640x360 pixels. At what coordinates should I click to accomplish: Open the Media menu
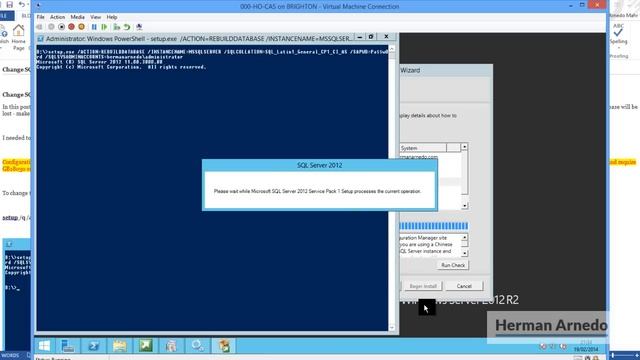tap(78, 17)
